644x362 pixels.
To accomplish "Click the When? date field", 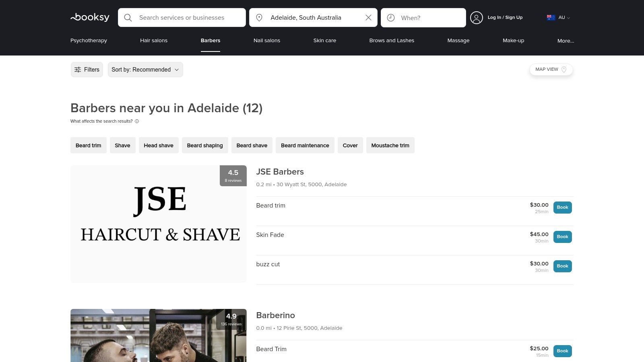I will click(423, 18).
